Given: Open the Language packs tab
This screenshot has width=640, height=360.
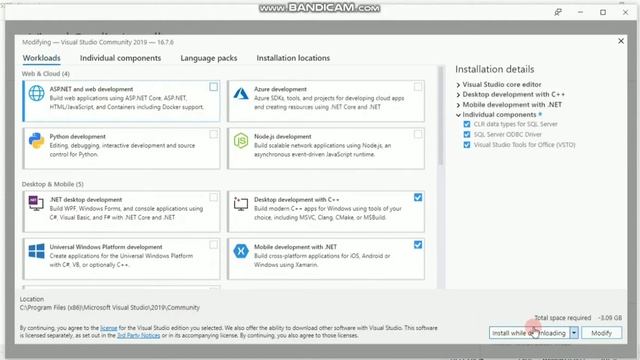Looking at the screenshot, I should tap(209, 58).
